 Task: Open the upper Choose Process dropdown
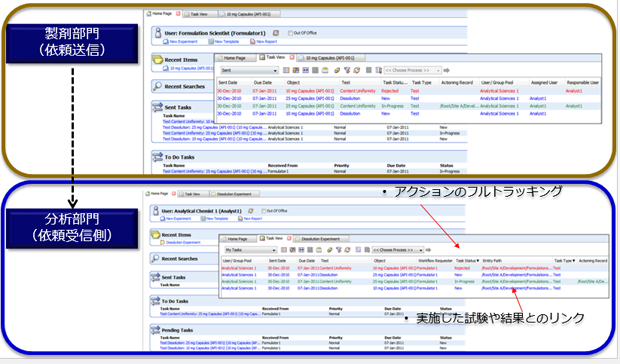click(x=412, y=70)
